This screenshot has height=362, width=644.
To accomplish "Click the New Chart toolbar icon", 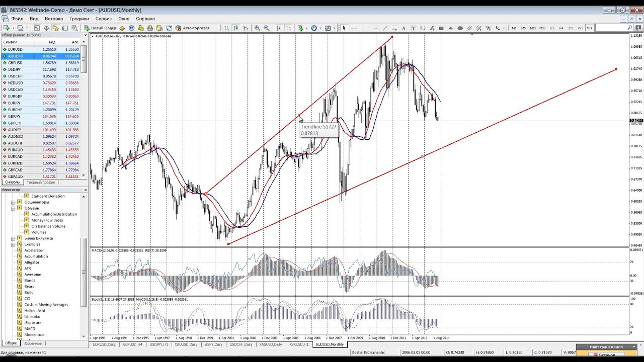I will coord(7,28).
